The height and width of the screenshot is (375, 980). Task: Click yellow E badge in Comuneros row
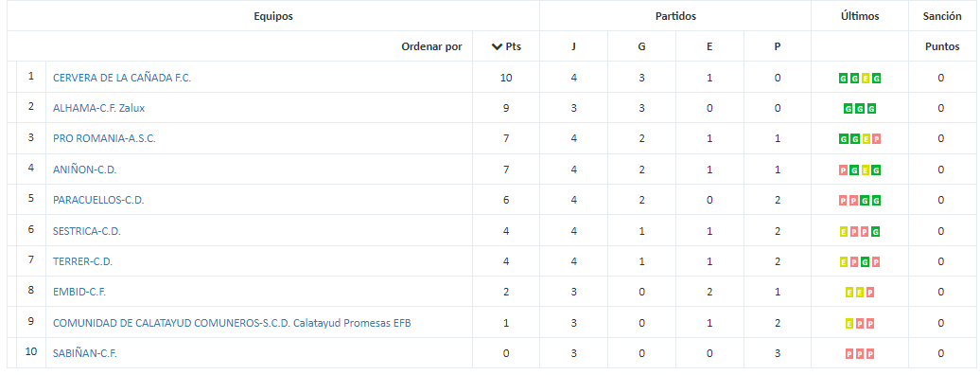pyautogui.click(x=849, y=324)
